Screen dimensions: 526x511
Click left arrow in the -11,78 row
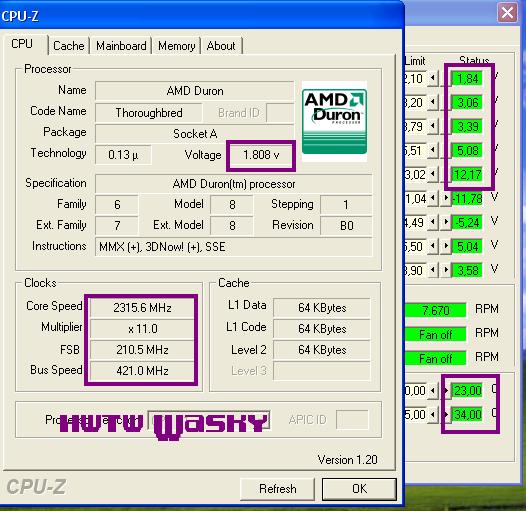click(433, 198)
